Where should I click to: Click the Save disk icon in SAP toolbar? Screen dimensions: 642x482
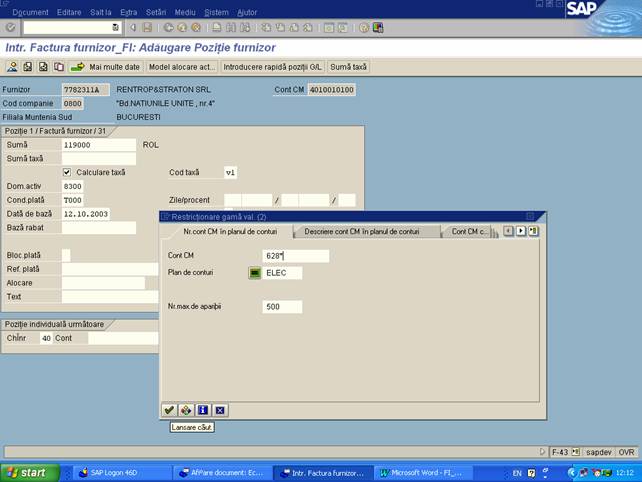tap(148, 28)
